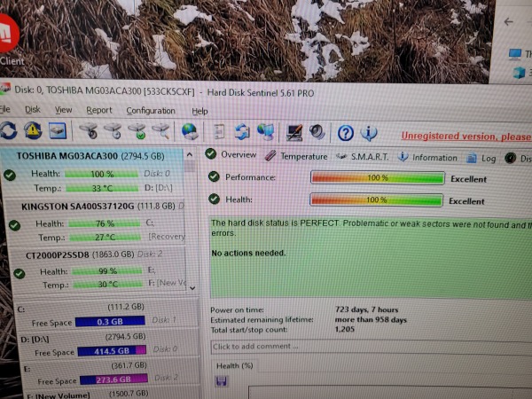The width and height of the screenshot is (532, 399).
Task: Open the Report menu
Action: (99, 110)
